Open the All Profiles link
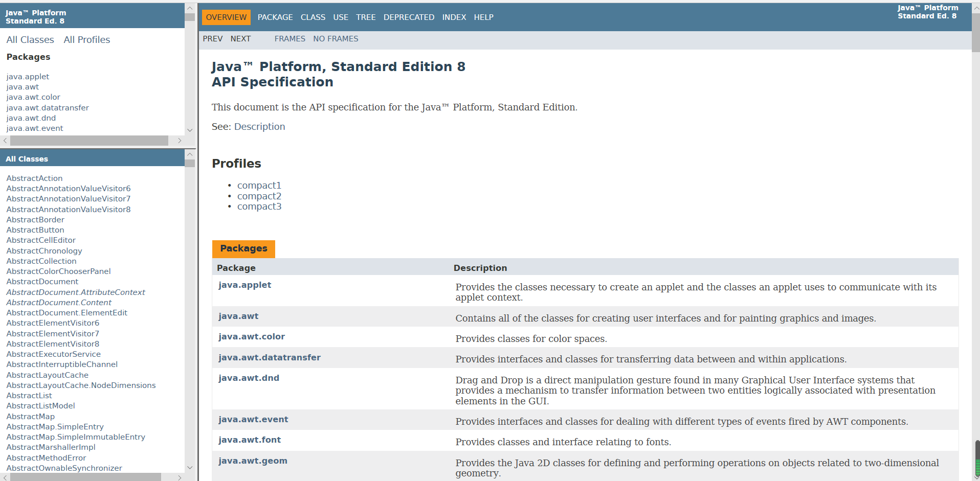Viewport: 980px width, 481px height. click(x=87, y=40)
